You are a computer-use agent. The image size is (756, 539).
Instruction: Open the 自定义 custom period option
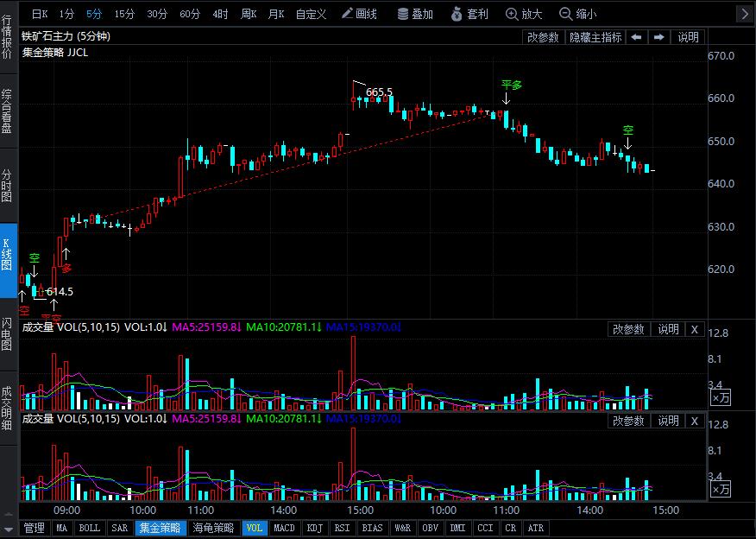[x=311, y=14]
